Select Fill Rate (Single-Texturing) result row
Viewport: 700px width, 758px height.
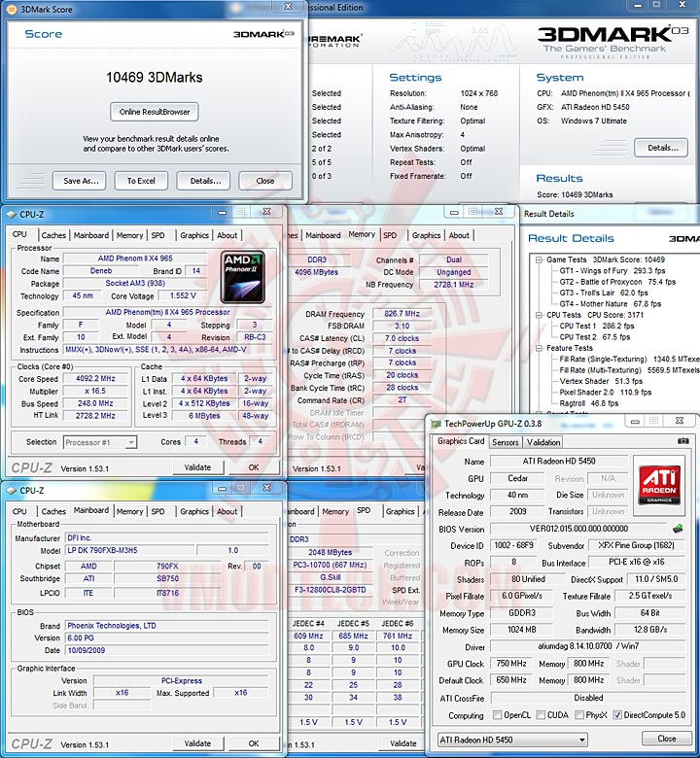[x=629, y=360]
